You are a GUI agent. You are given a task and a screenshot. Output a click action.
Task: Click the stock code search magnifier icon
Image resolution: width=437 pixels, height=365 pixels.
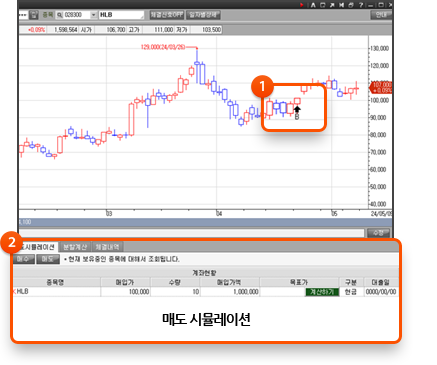pos(59,15)
